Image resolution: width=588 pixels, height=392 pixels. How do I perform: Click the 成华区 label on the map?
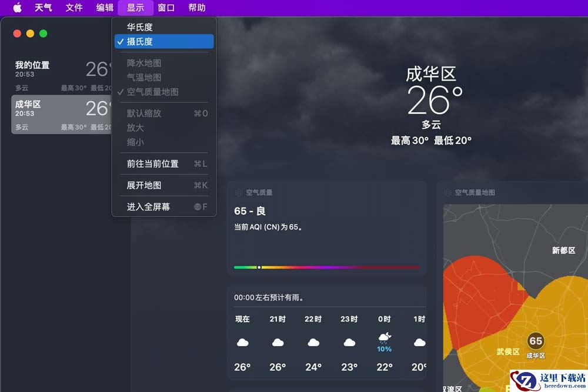[536, 356]
